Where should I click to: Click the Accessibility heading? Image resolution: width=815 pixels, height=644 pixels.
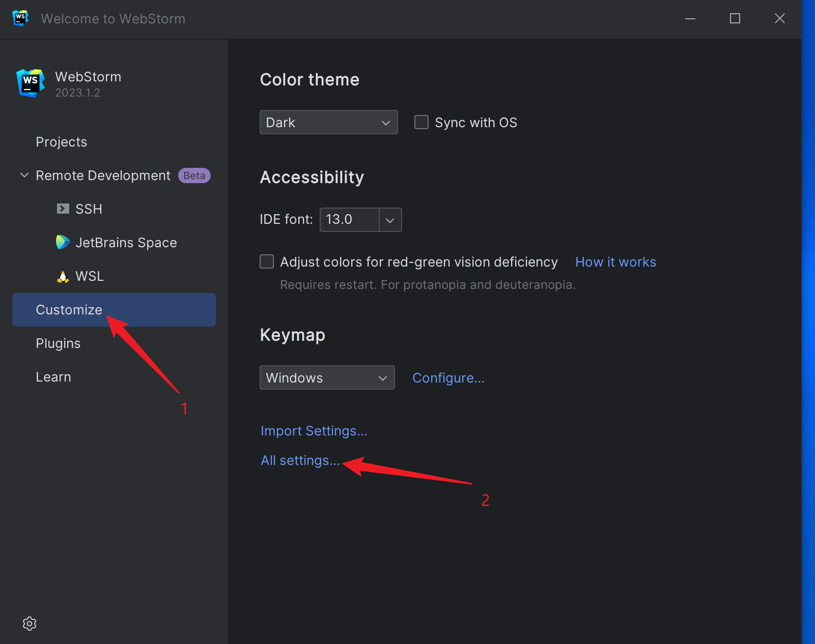pyautogui.click(x=312, y=178)
